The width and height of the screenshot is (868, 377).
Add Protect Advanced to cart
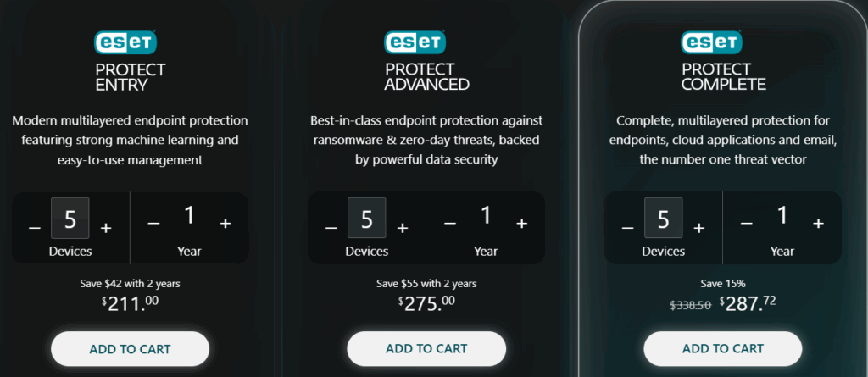coord(426,348)
